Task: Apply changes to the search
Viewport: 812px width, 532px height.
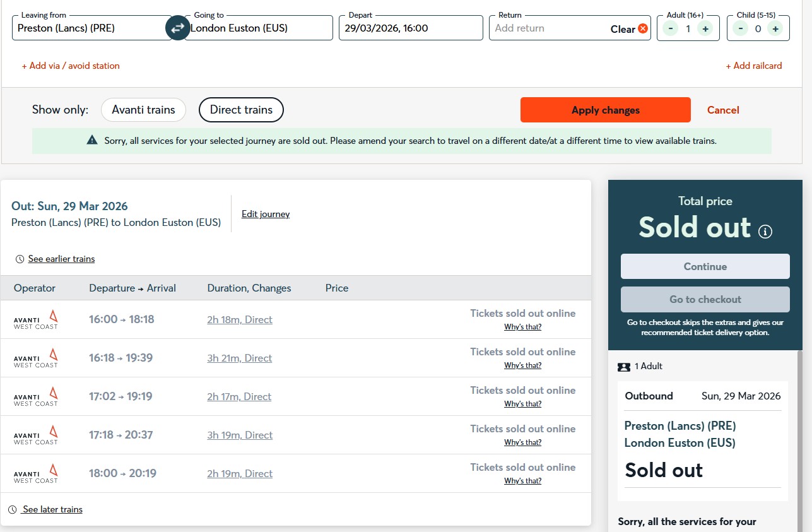Action: 606,110
